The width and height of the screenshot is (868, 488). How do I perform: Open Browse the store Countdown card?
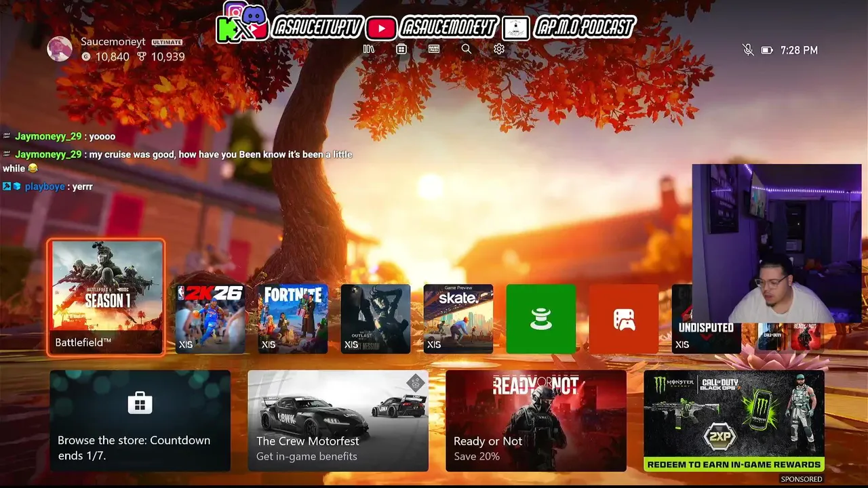[140, 420]
